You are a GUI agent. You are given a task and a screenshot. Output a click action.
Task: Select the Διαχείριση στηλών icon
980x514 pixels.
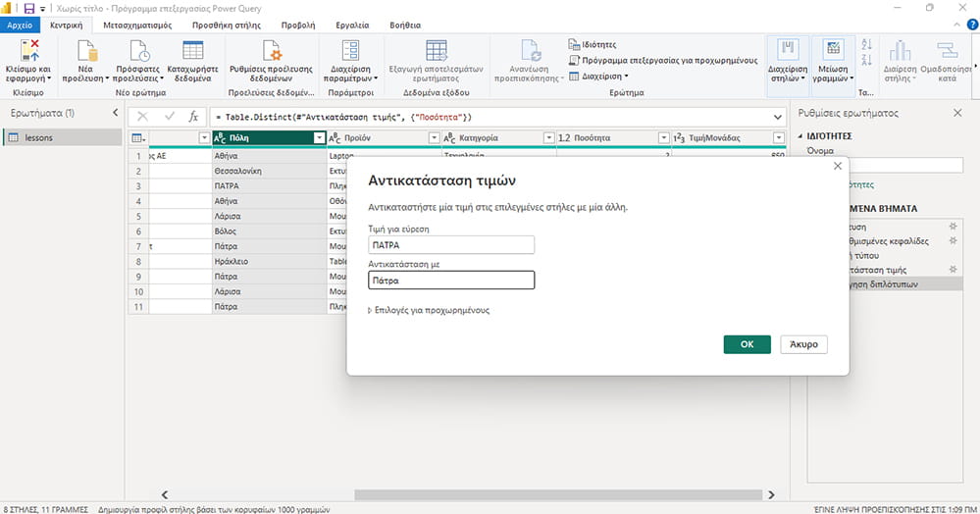(x=788, y=50)
